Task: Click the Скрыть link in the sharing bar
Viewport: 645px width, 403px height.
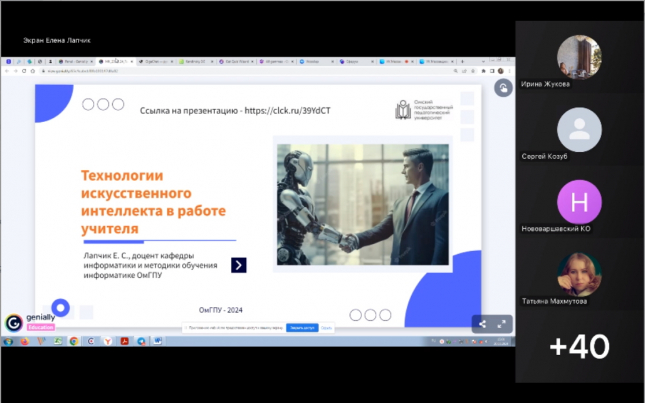Action: [326, 328]
